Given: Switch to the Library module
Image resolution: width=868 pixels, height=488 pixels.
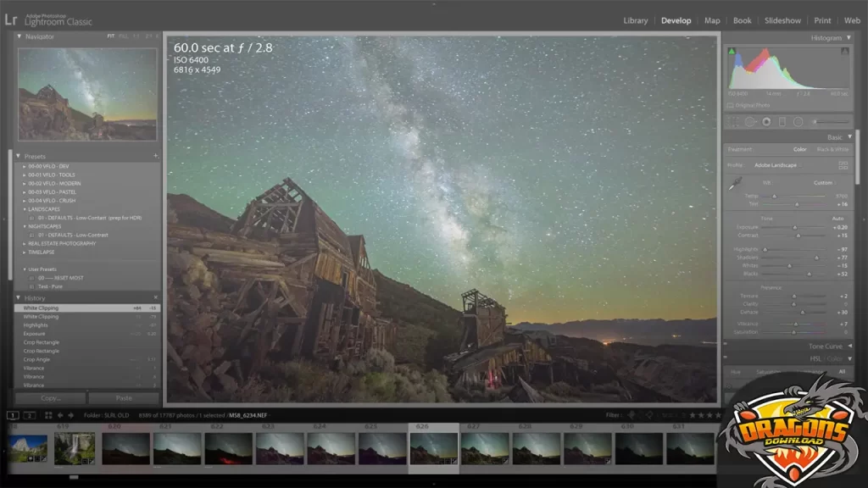Looking at the screenshot, I should point(635,20).
